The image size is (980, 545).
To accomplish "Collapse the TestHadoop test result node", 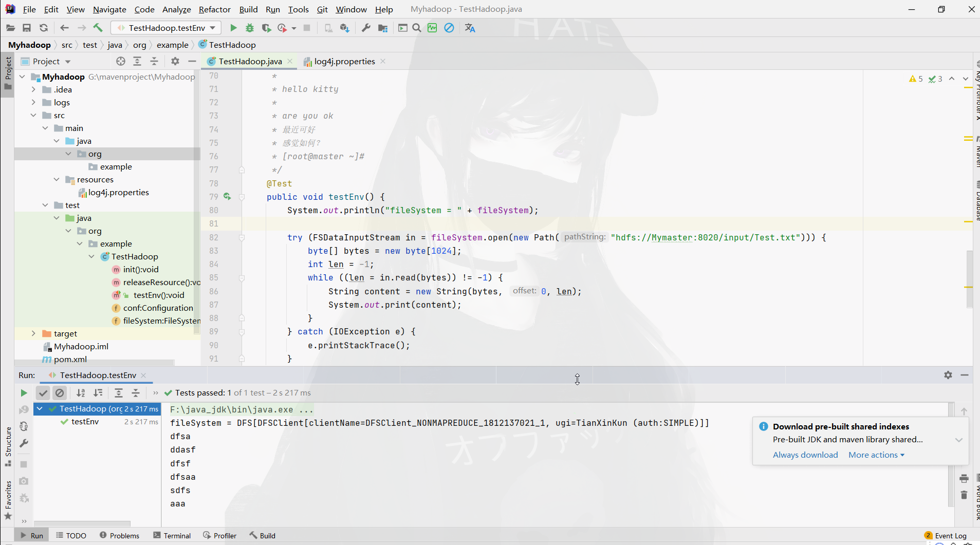I will click(40, 409).
